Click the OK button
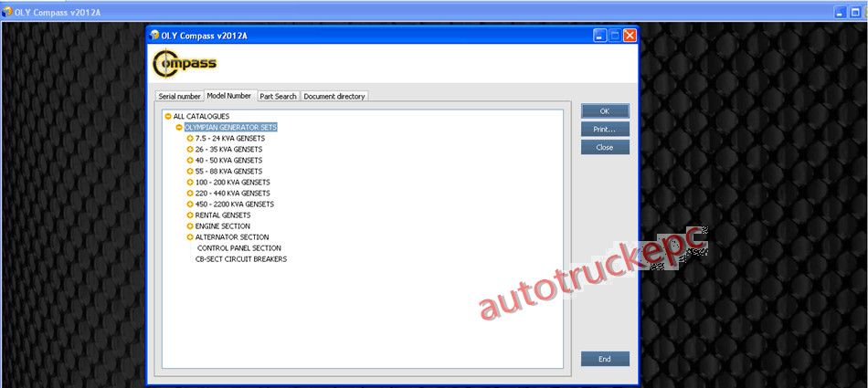 pyautogui.click(x=605, y=111)
